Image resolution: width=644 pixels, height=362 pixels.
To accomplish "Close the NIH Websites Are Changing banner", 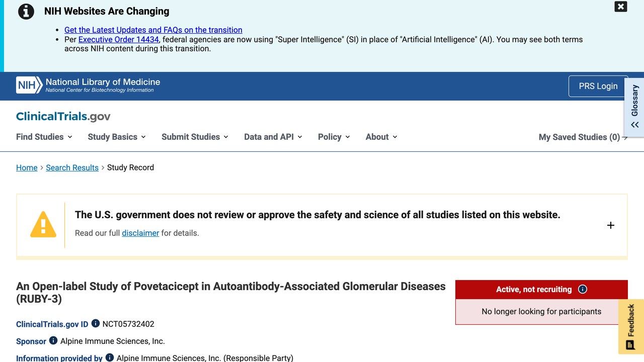I will click(621, 7).
